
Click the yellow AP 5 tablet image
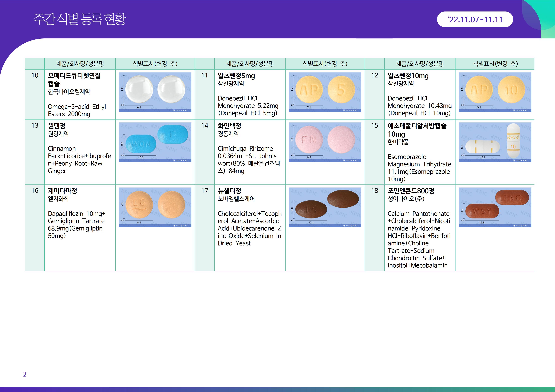[325, 92]
